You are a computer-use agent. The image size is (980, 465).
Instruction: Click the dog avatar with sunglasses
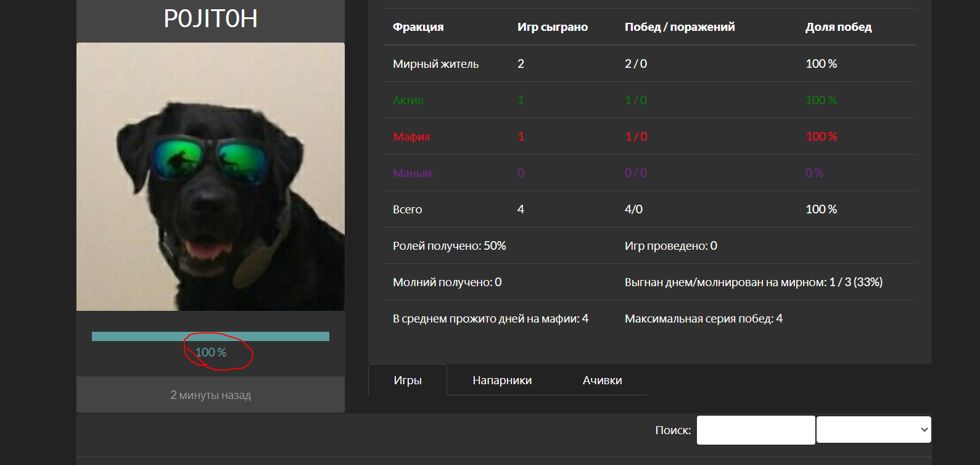coord(210,176)
